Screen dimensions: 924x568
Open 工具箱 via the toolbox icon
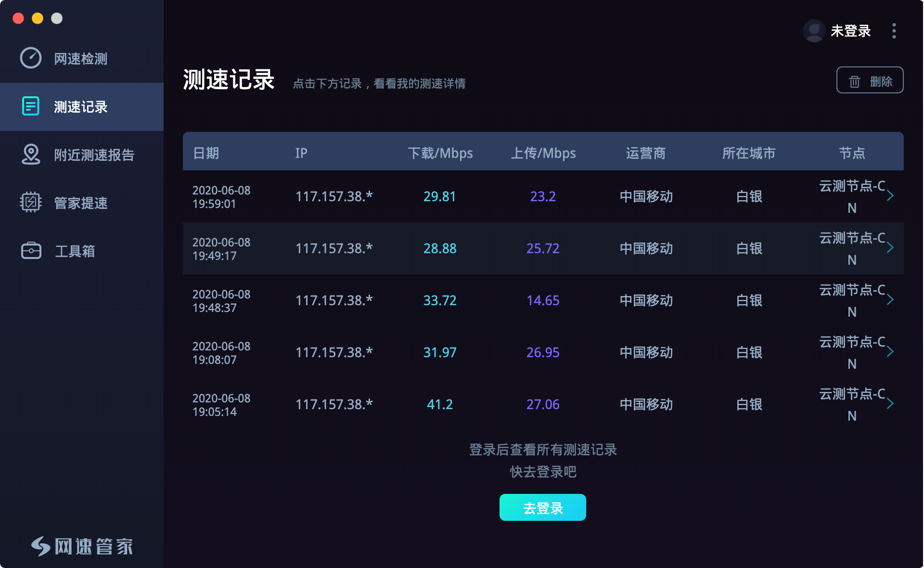(x=30, y=251)
